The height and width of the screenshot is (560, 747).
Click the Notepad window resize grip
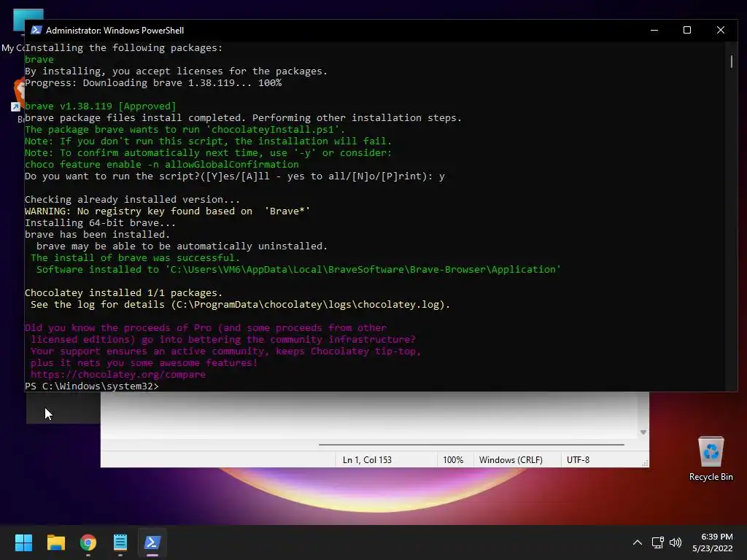(645, 463)
